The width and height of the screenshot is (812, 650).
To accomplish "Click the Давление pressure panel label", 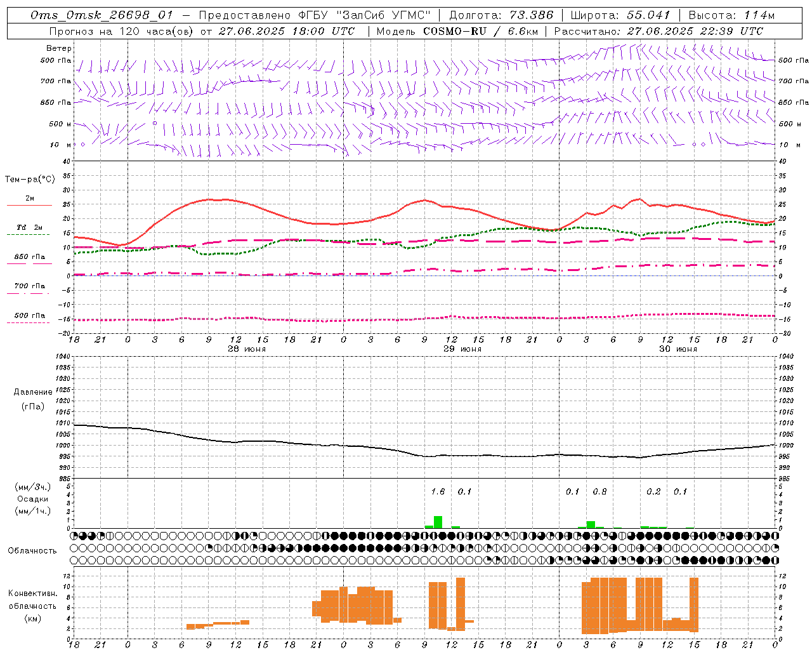I will [x=33, y=392].
